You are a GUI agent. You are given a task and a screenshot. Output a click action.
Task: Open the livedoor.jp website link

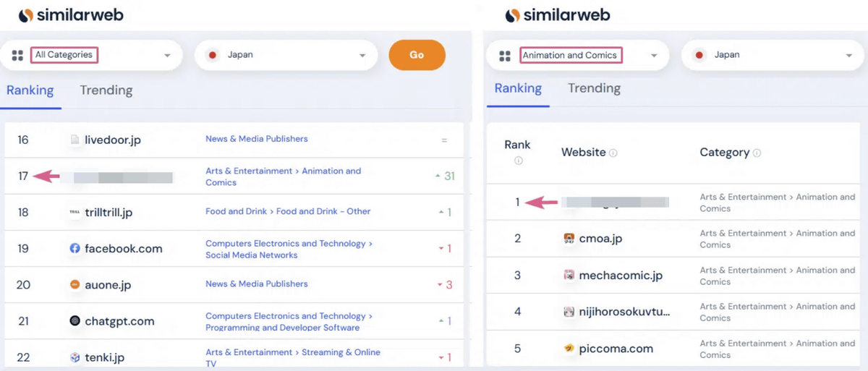[112, 140]
